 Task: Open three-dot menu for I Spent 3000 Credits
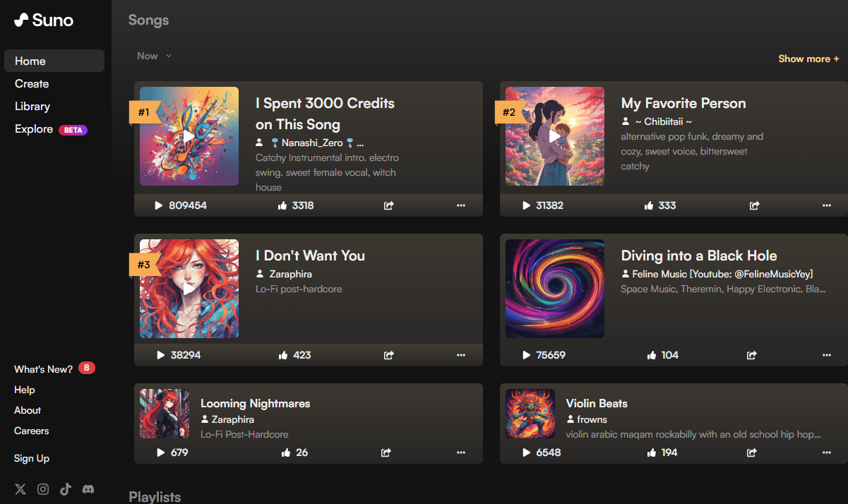tap(461, 205)
